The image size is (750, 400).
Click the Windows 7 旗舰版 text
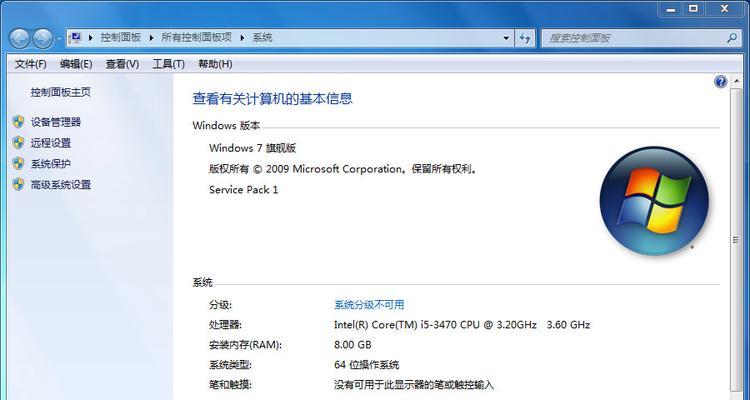253,148
